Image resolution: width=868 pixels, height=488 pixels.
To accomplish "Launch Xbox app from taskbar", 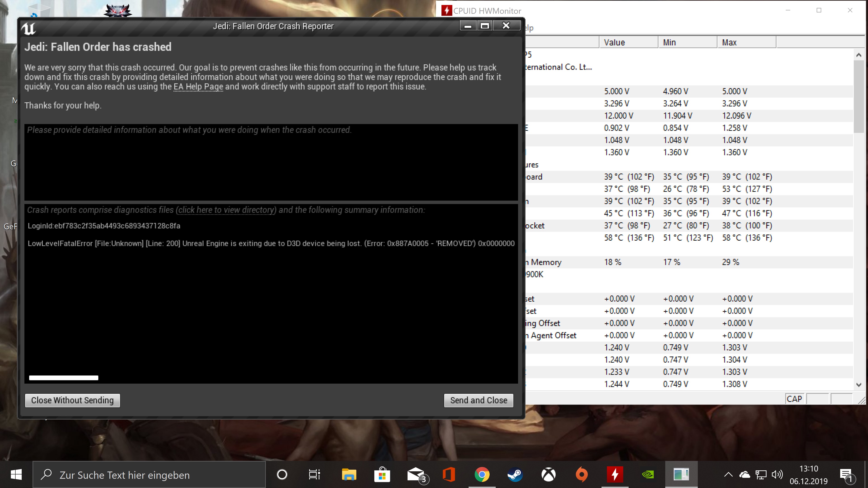I will pyautogui.click(x=548, y=475).
